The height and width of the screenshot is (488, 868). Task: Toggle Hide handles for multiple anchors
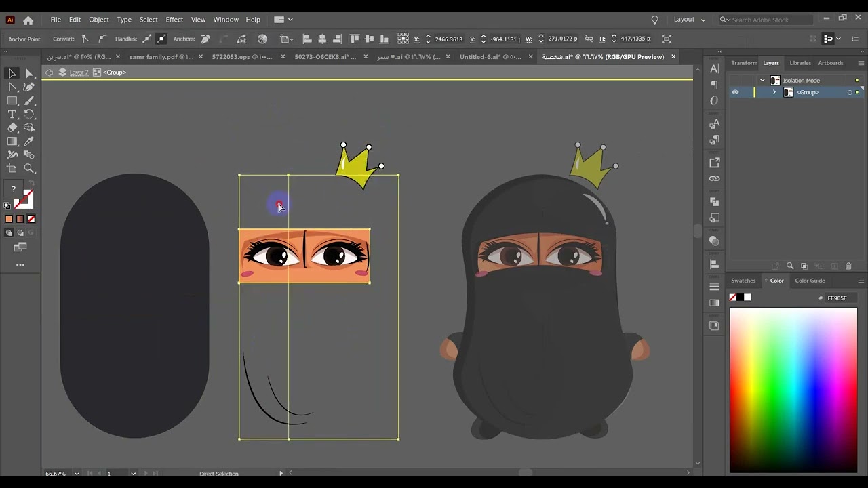[161, 39]
